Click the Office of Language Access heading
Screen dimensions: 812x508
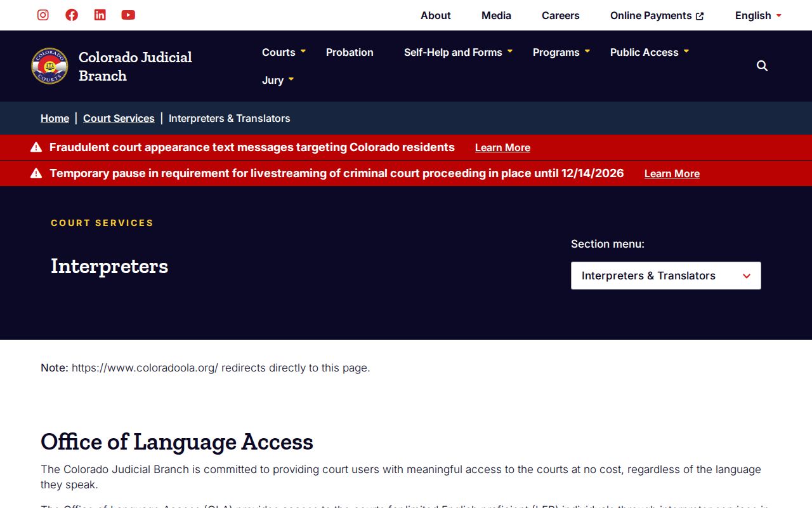coord(177,441)
